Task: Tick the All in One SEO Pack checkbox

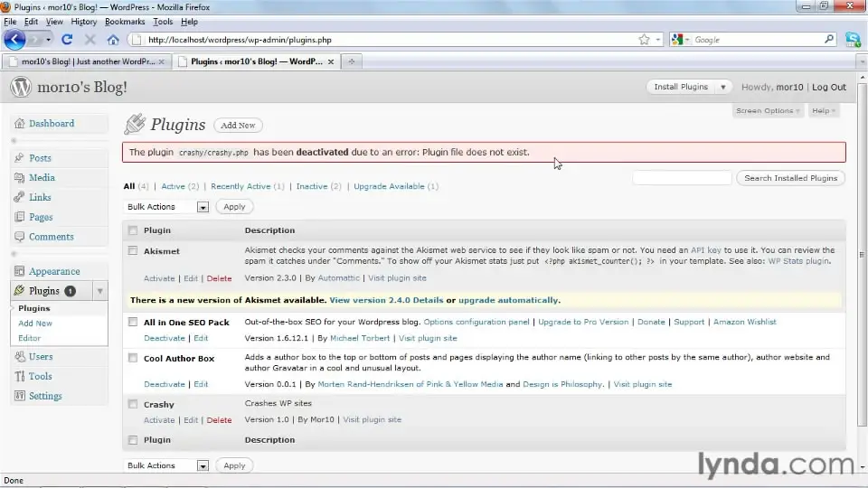Action: 133,322
